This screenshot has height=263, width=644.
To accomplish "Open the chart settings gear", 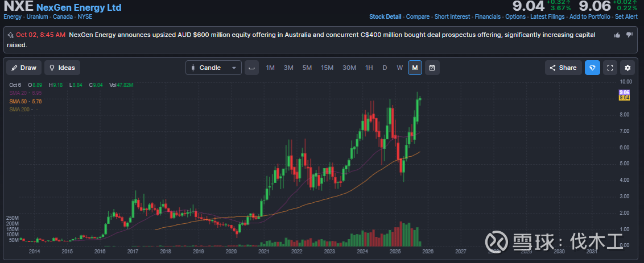I will click(628, 68).
